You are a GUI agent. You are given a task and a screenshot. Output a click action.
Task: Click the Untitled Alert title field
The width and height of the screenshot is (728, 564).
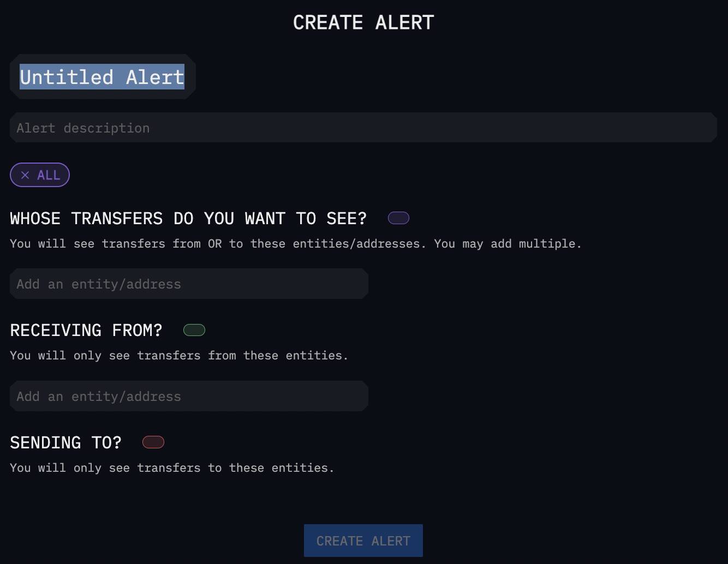tap(103, 76)
